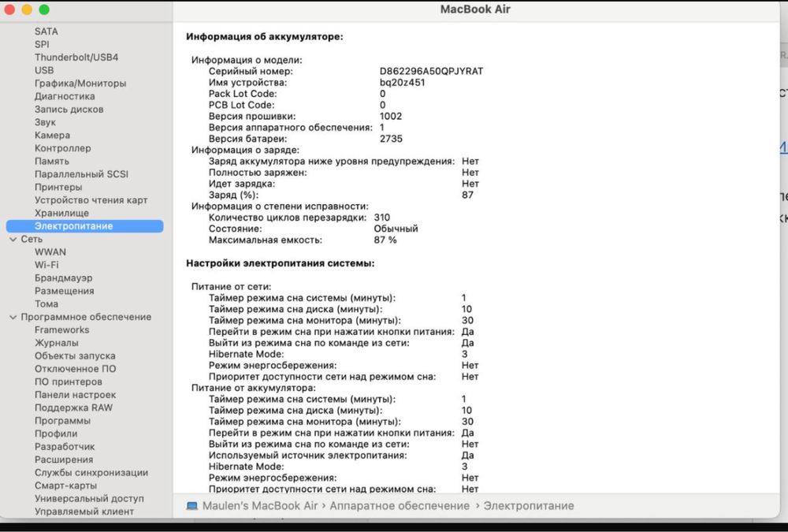
Task: Click Максимальная емкость value 87 %
Action: 385,240
